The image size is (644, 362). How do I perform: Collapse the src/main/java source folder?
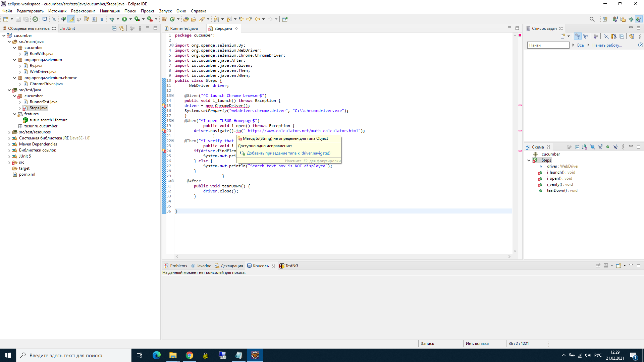tap(9, 42)
